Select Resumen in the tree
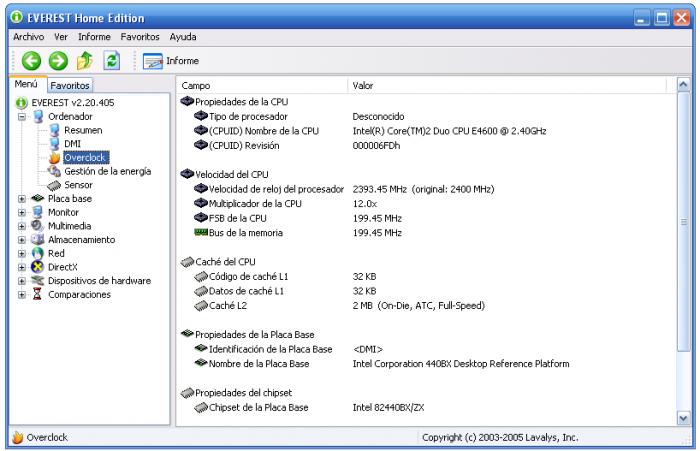The width and height of the screenshot is (700, 451). [83, 130]
